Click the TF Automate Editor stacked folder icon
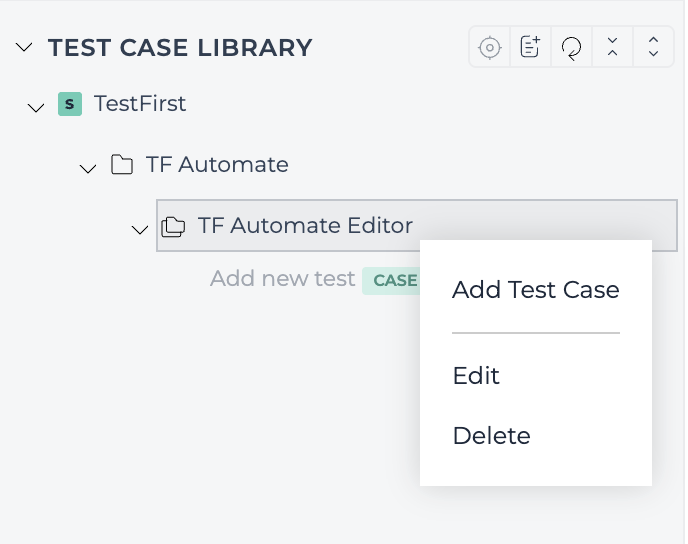The height and width of the screenshot is (544, 688). tap(173, 226)
